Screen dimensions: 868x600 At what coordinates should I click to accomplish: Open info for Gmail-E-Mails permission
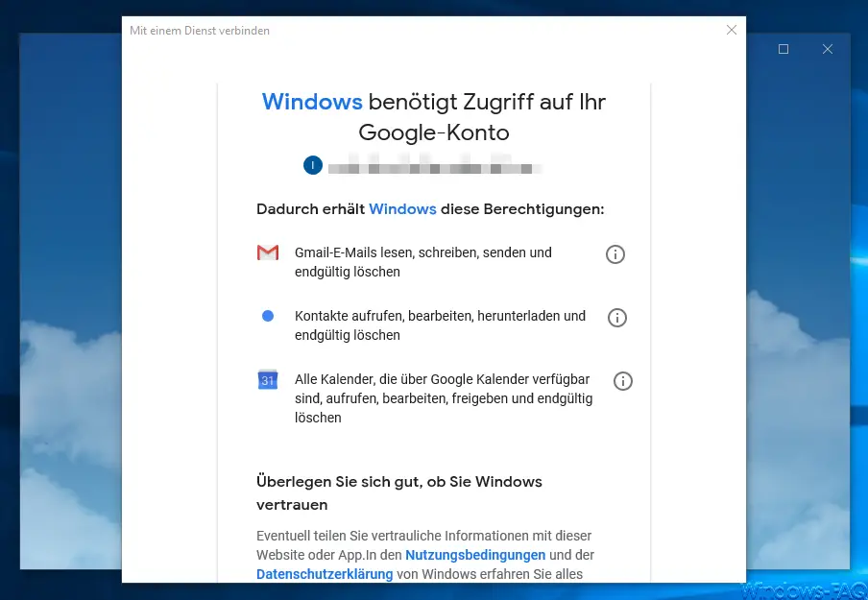pos(615,254)
